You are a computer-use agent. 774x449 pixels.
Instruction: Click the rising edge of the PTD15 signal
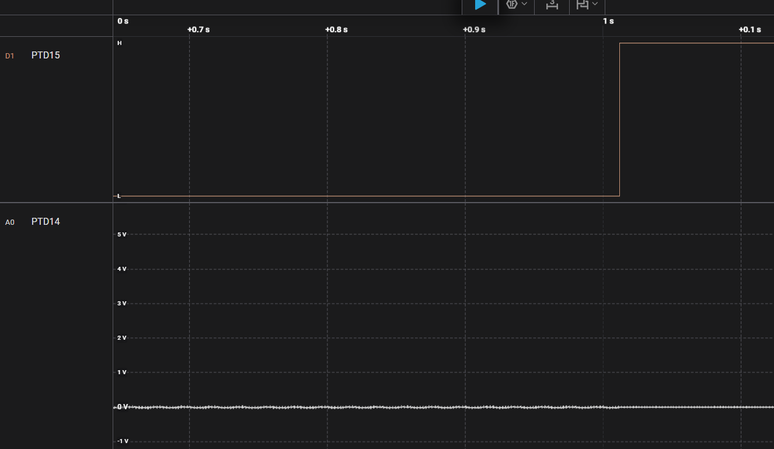619,119
